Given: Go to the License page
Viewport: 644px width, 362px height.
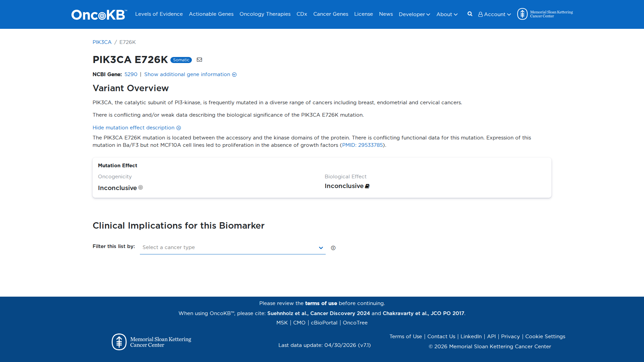Looking at the screenshot, I should 363,14.
